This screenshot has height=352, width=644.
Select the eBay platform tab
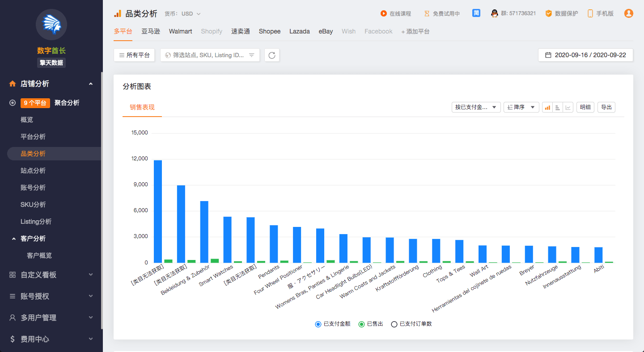[326, 31]
